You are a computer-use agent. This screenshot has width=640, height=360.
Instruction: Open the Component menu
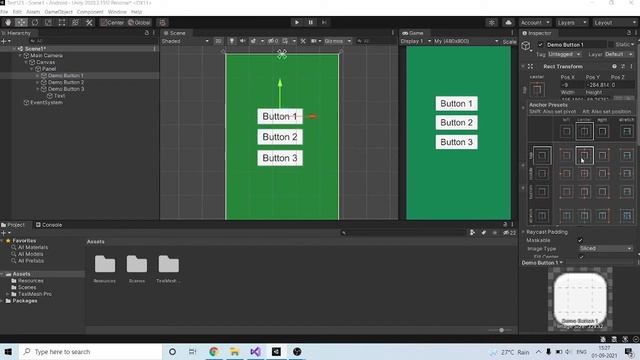[x=90, y=12]
